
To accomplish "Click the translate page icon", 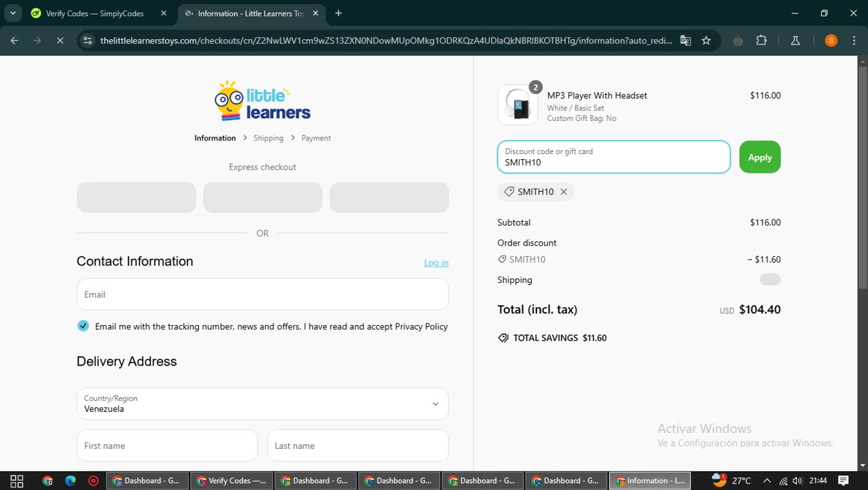I will pos(686,40).
